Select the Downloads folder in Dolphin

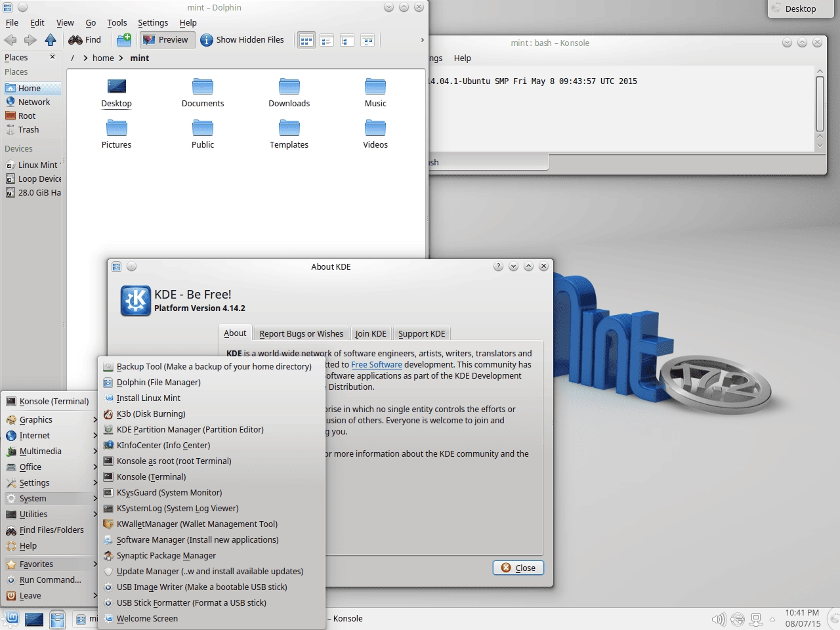tap(289, 93)
